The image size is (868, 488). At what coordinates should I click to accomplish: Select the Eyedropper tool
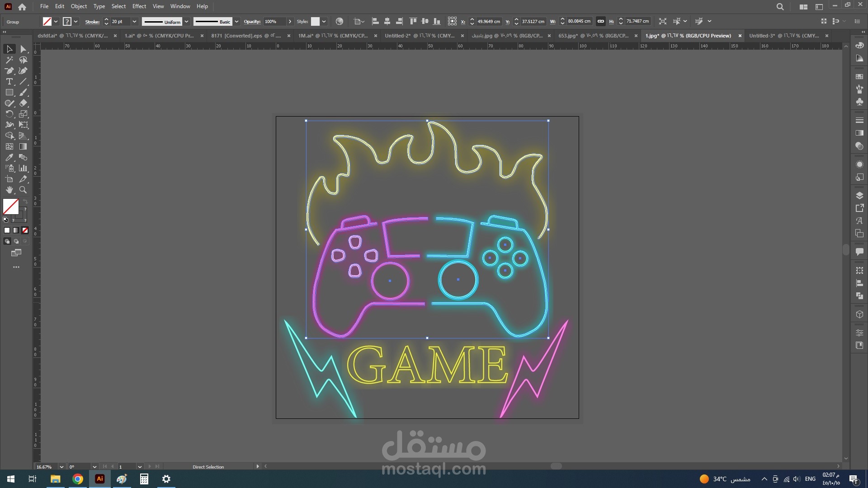(9, 157)
